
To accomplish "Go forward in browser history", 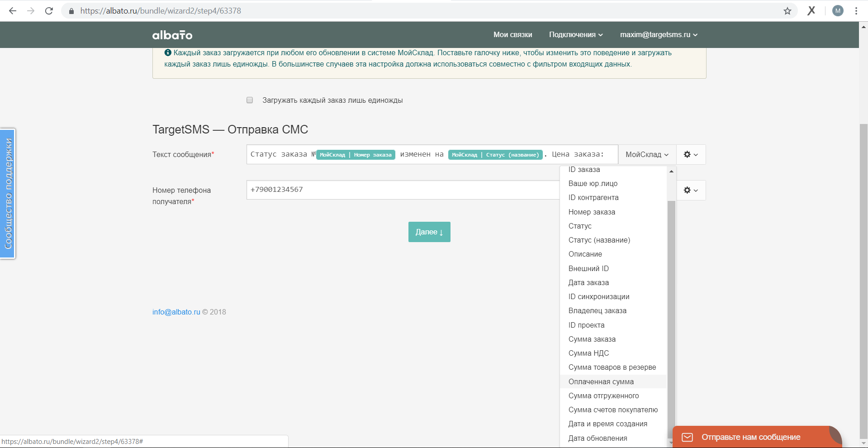I will click(31, 11).
